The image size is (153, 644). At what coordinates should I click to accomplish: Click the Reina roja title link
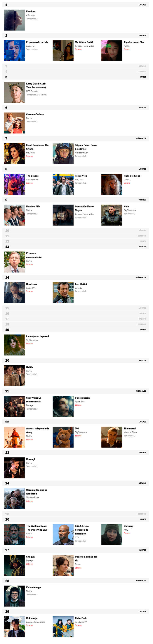pyautogui.click(x=32, y=618)
